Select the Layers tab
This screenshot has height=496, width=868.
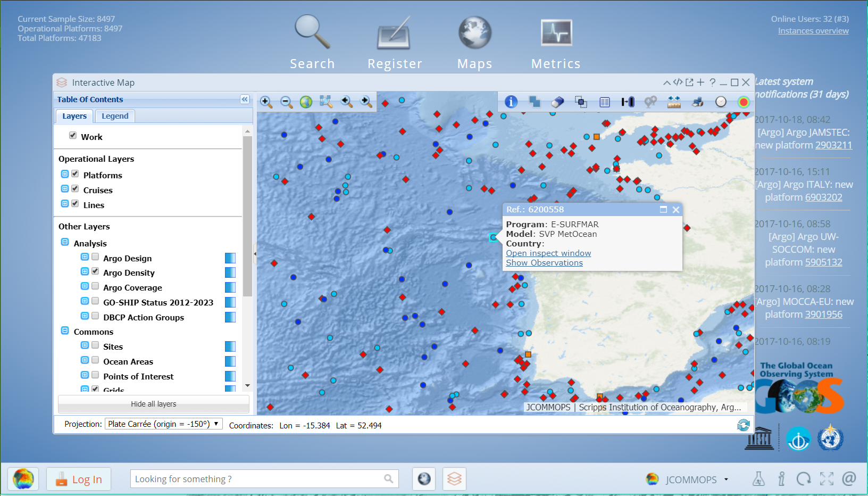pos(74,116)
